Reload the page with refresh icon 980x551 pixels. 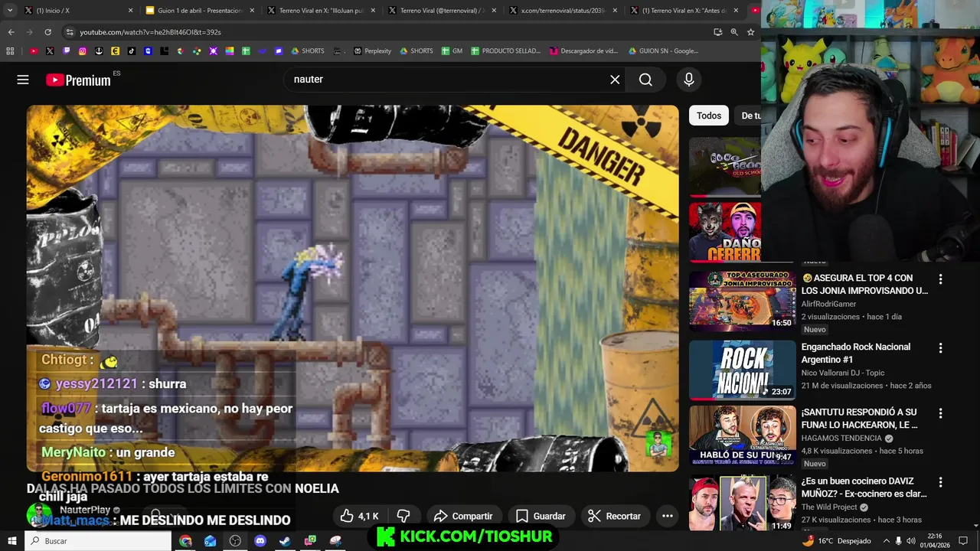[x=47, y=32]
